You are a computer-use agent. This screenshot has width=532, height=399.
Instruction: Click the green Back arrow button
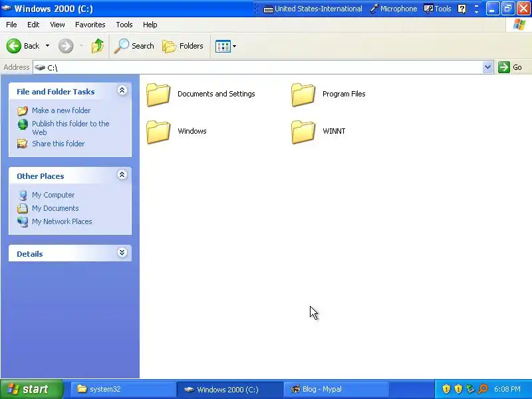tap(13, 46)
